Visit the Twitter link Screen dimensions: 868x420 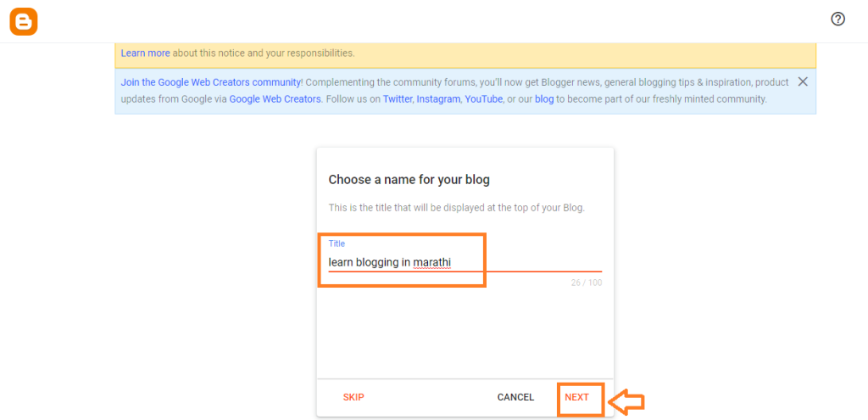point(398,99)
